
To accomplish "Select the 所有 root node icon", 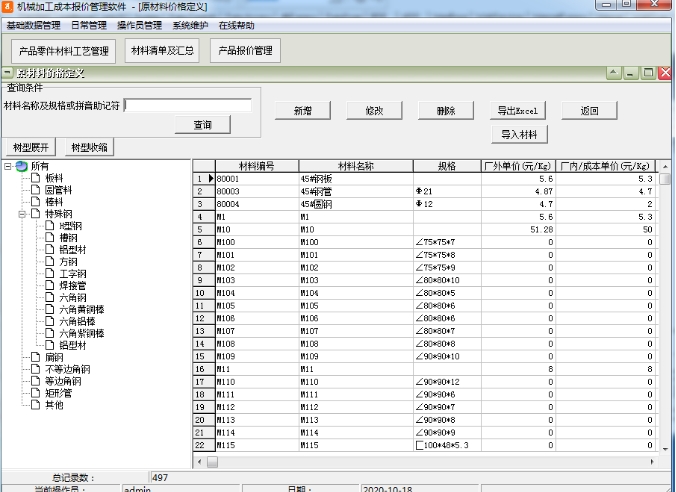I will tap(22, 166).
